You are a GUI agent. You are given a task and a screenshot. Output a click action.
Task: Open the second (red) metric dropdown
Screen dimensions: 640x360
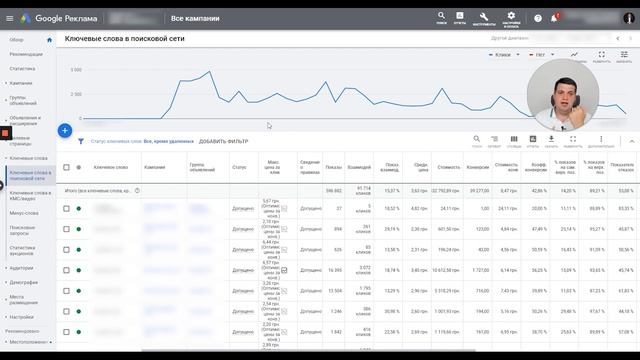pyautogui.click(x=541, y=55)
